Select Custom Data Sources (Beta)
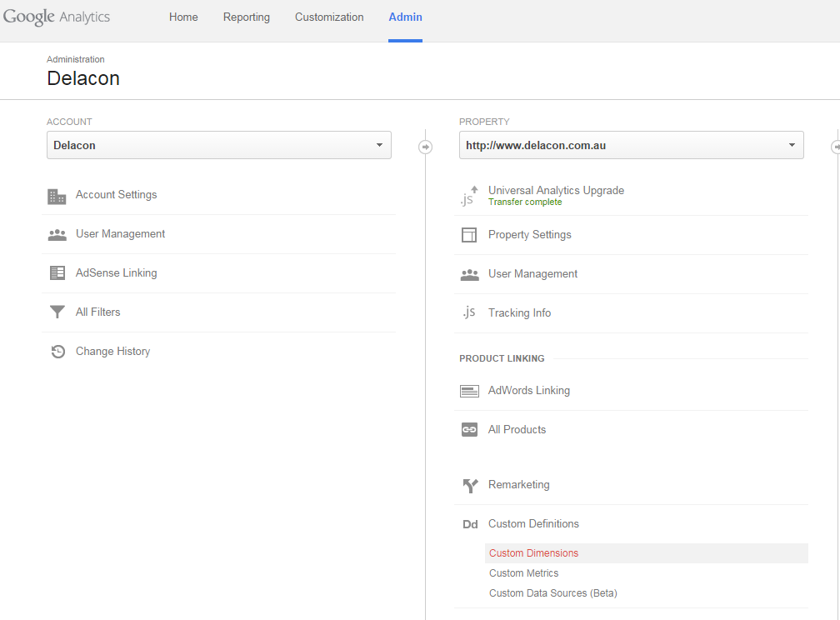The image size is (840, 620). [x=552, y=593]
